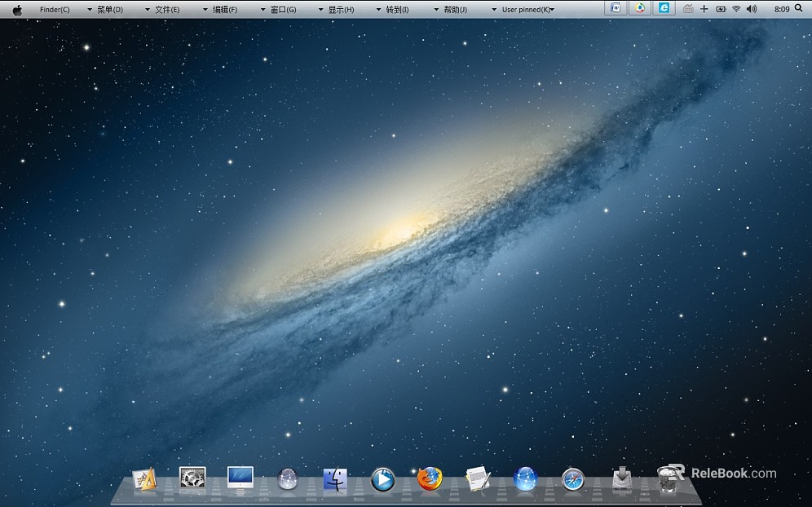Launch Safari compass icon in dock
The height and width of the screenshot is (507, 812).
click(x=573, y=480)
